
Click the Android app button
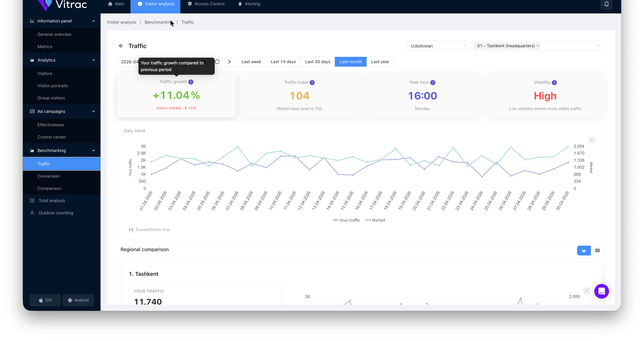(x=78, y=300)
